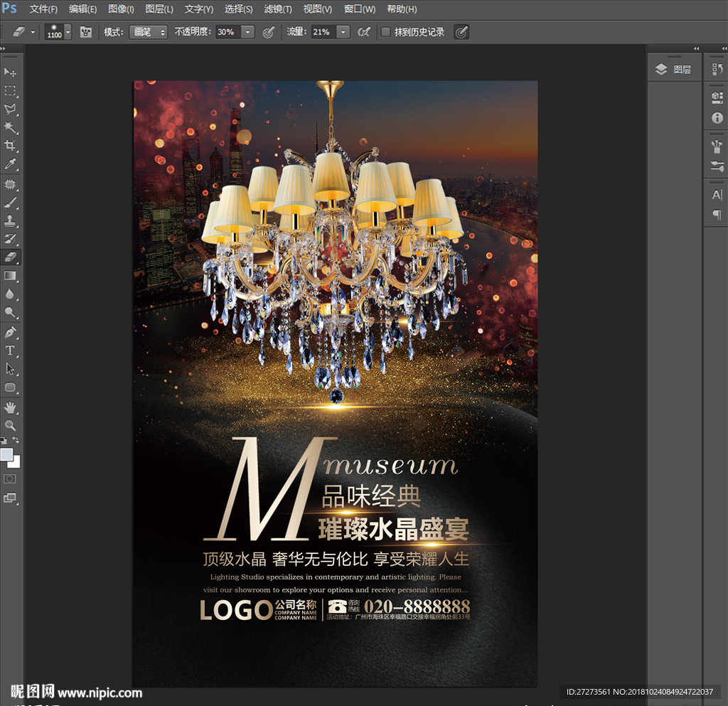Select the Hand tool
728x706 pixels.
[11, 407]
